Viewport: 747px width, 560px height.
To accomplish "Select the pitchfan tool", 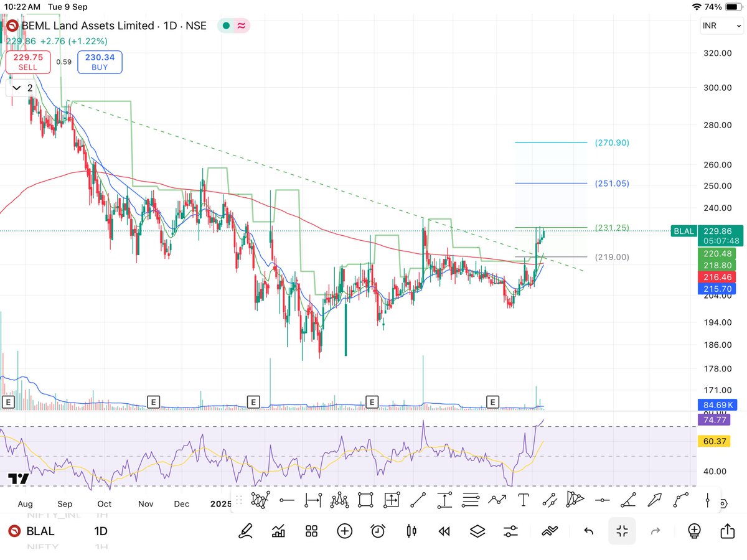I will [576, 499].
